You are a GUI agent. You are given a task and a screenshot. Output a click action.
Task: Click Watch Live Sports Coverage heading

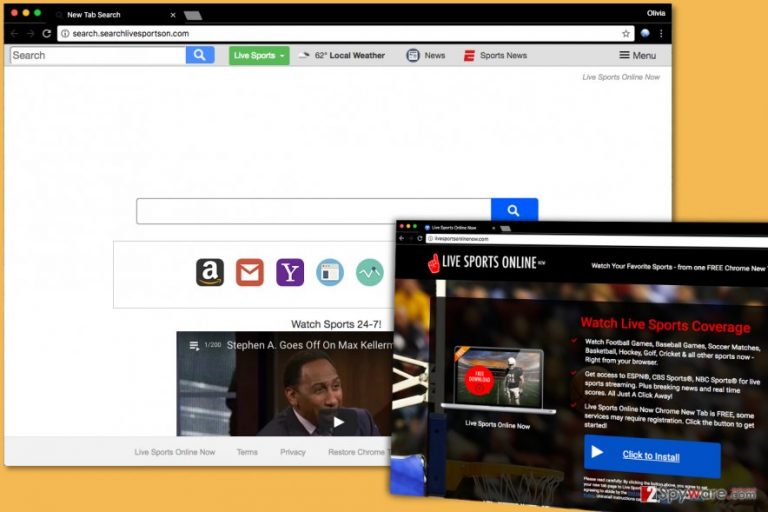pos(665,325)
